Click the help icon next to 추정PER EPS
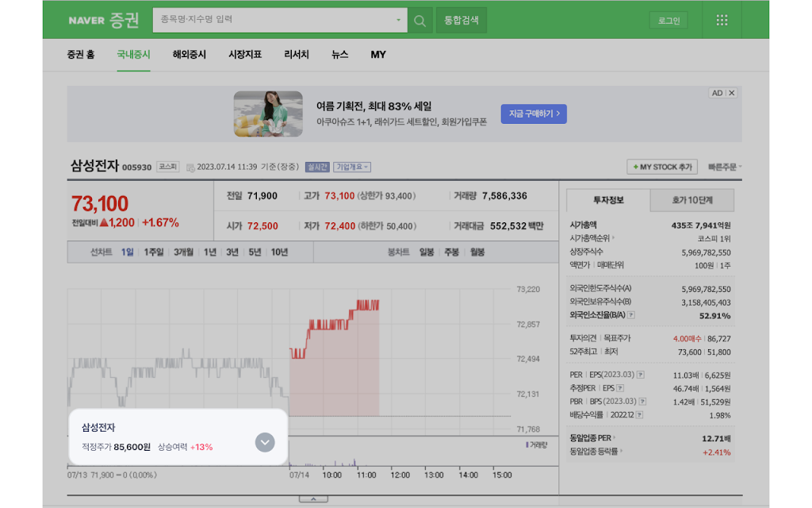812x508 pixels. pos(620,387)
